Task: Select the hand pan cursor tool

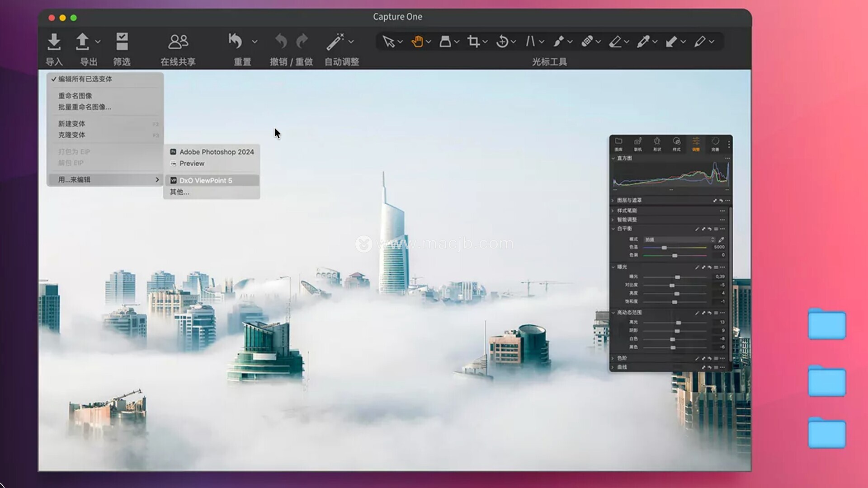Action: point(417,42)
